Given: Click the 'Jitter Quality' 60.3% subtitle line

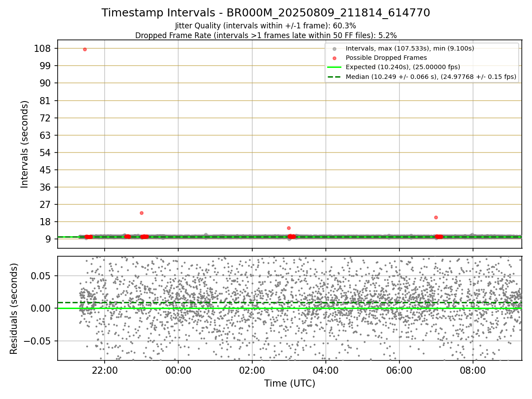Looking at the screenshot, I should pos(266,26).
